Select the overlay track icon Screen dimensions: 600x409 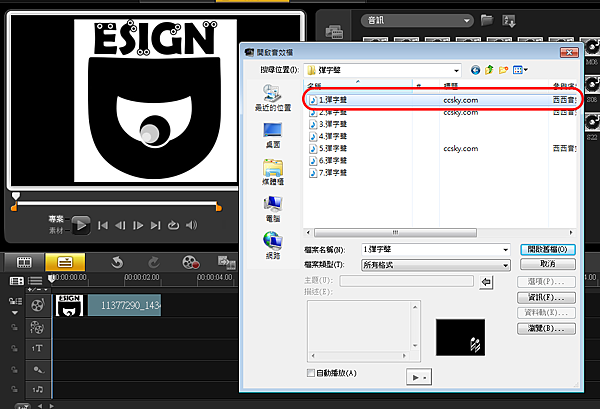point(38,328)
